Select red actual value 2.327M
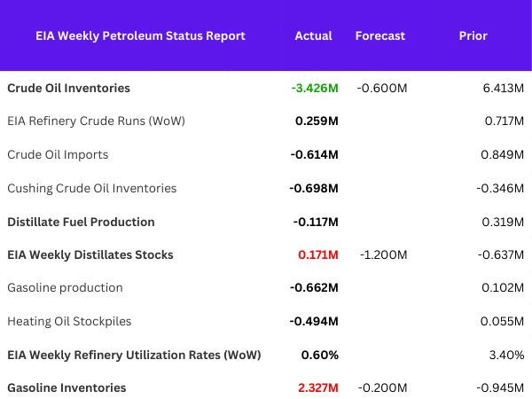 coord(318,387)
